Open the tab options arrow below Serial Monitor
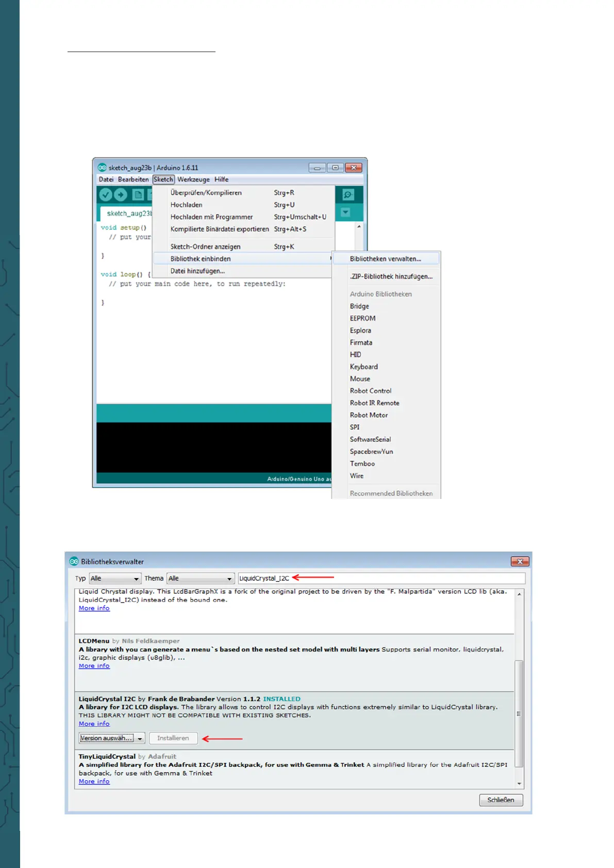Viewport: 614px width, 868px height. pyautogui.click(x=345, y=212)
